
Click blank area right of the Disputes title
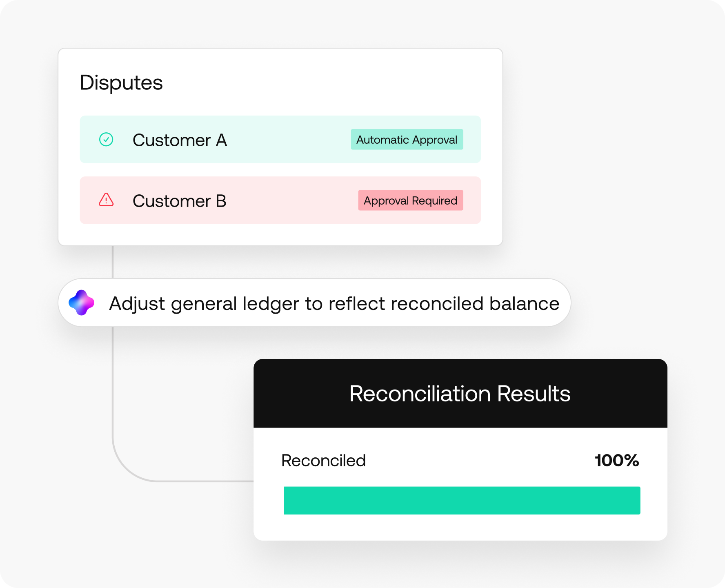click(327, 82)
